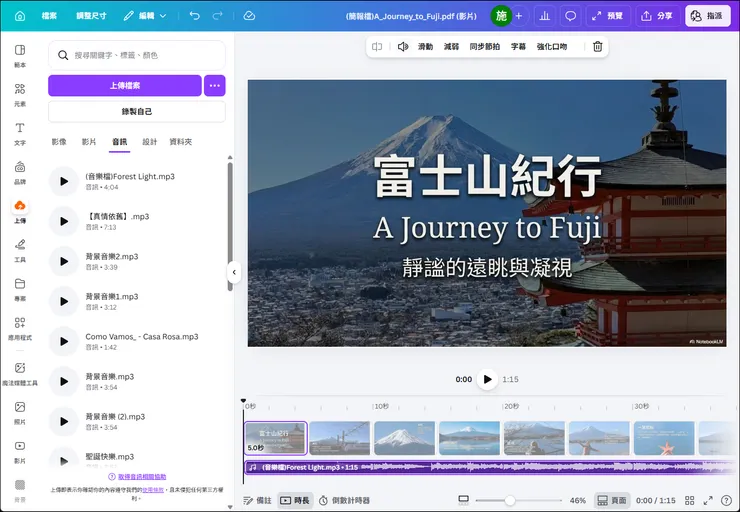Play preview of 背景音樂2.mp3
The height and width of the screenshot is (512, 740).
pos(64,261)
